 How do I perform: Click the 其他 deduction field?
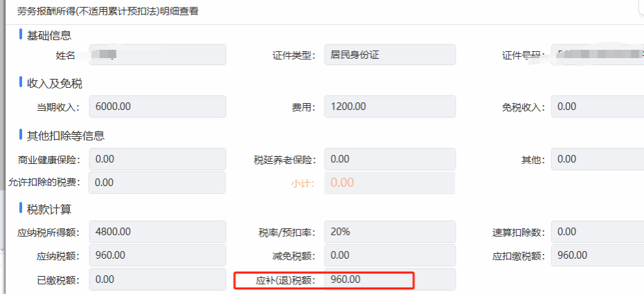(597, 159)
